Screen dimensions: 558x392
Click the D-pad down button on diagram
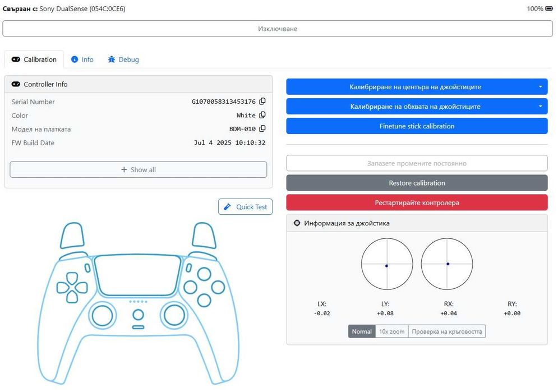(72, 297)
